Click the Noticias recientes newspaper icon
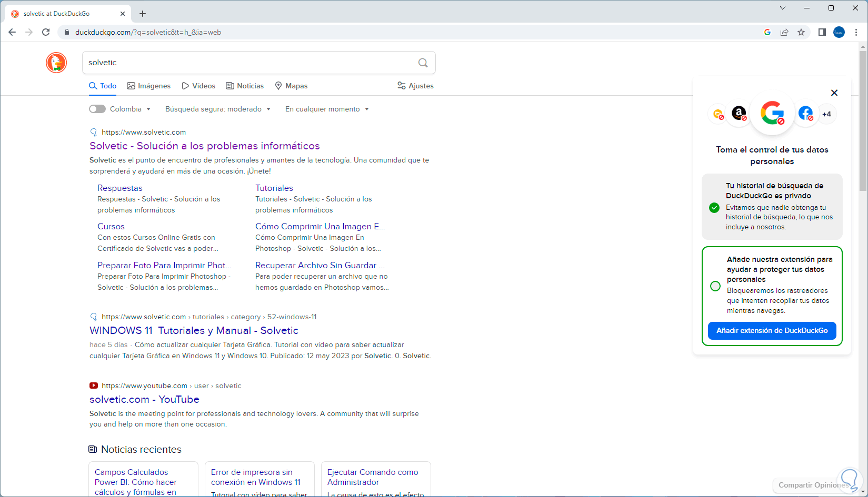Screen dimensions: 868x497 click(x=93, y=449)
